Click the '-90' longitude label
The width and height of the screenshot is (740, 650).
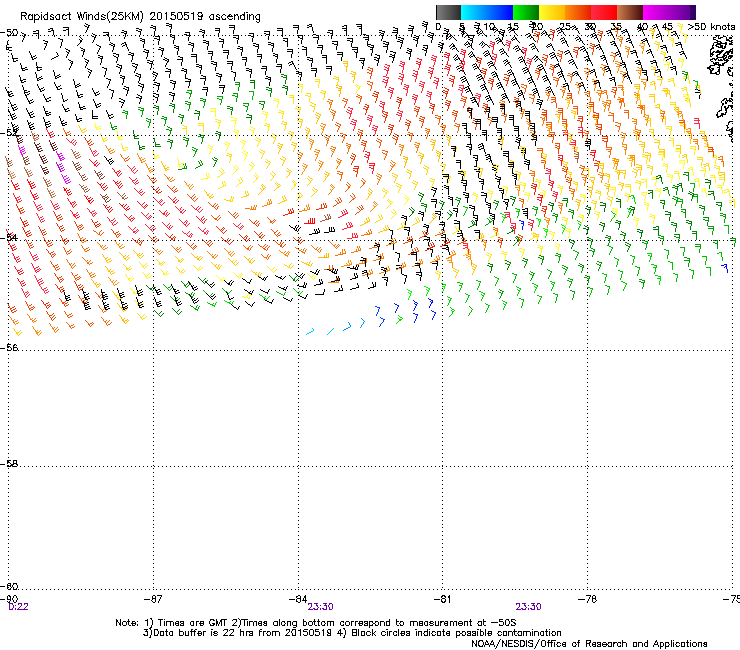[9, 599]
